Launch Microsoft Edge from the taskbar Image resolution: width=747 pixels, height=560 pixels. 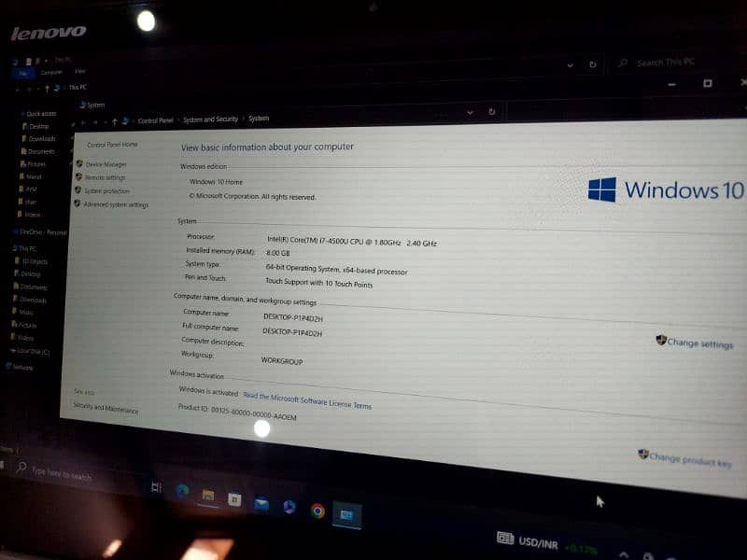[183, 491]
